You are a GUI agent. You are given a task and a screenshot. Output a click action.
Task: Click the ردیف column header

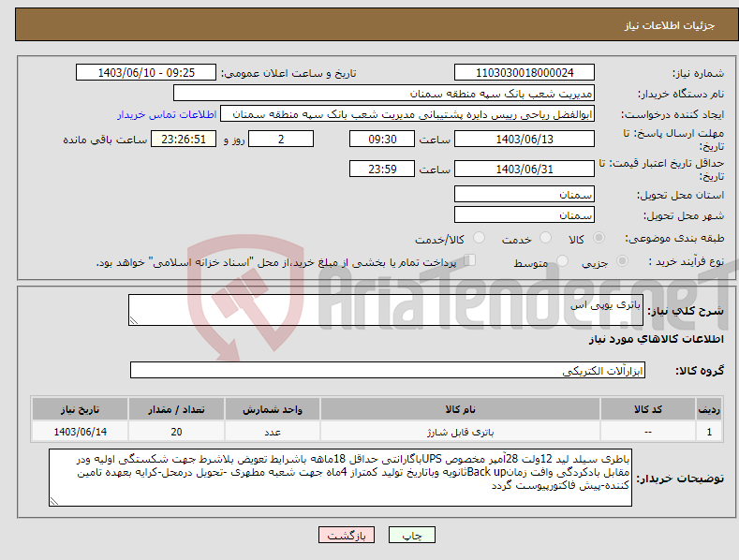tap(709, 409)
